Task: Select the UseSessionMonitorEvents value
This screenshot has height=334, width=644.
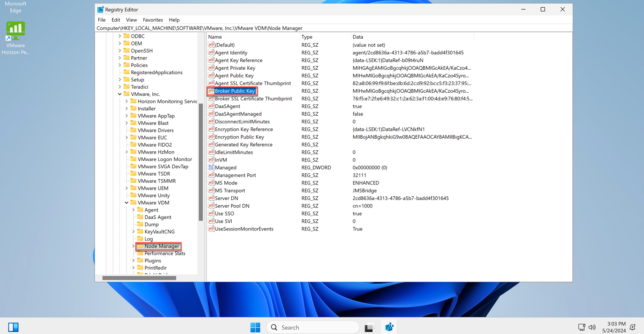Action: pos(244,229)
